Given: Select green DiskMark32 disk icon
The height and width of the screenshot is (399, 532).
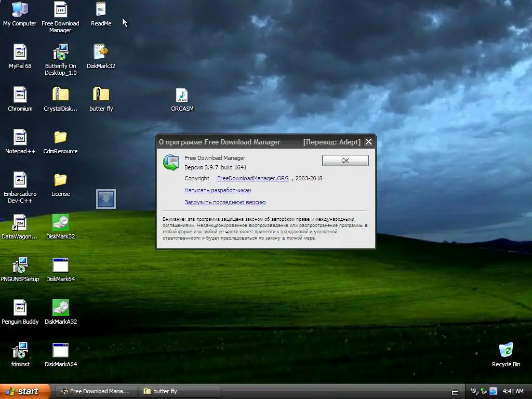Looking at the screenshot, I should click(x=60, y=228).
